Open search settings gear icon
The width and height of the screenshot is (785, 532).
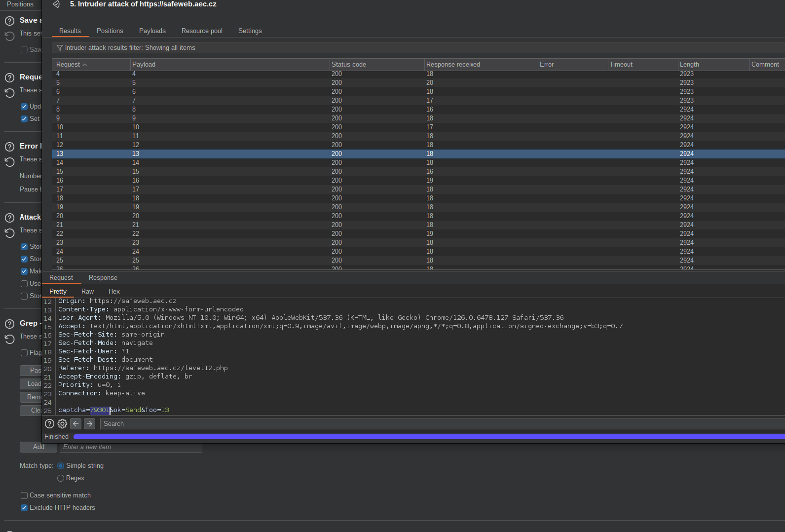[62, 423]
